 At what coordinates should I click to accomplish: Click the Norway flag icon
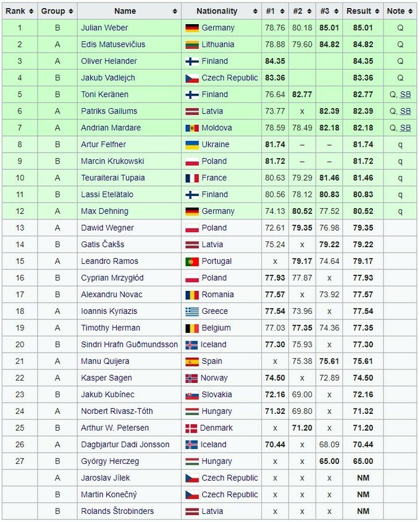coord(191,379)
